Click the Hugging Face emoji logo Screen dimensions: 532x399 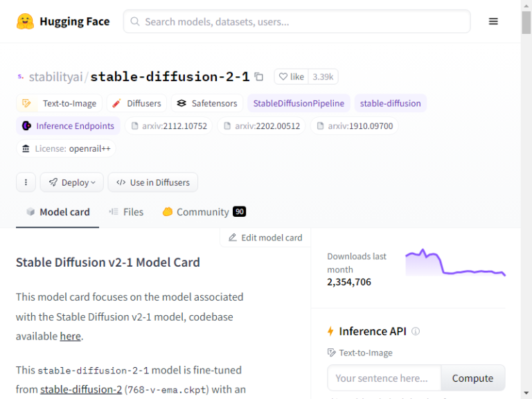tap(25, 21)
